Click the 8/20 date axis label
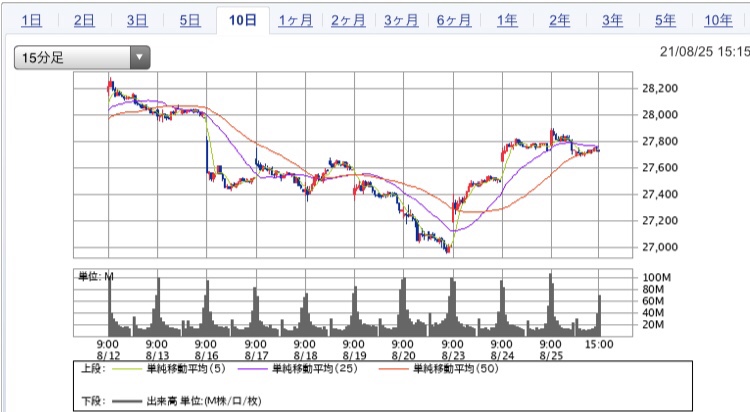 pyautogui.click(x=403, y=356)
